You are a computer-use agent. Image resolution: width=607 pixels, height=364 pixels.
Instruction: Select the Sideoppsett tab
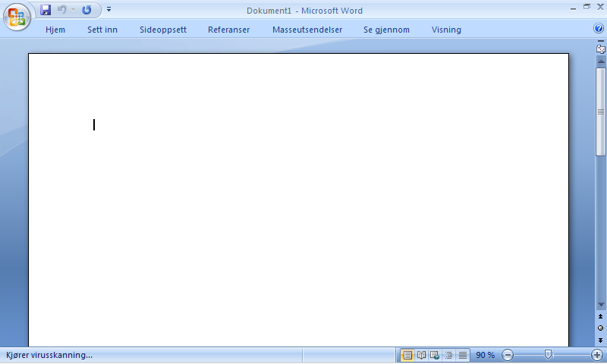click(x=163, y=30)
